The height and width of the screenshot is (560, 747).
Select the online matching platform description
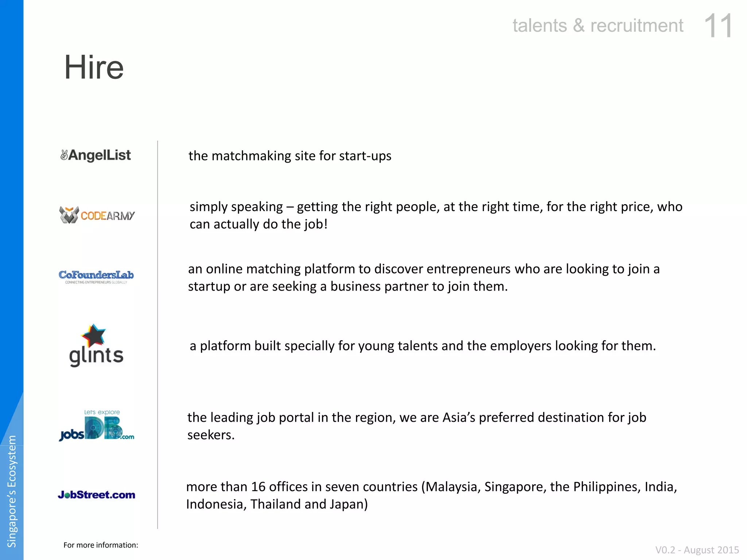(424, 278)
